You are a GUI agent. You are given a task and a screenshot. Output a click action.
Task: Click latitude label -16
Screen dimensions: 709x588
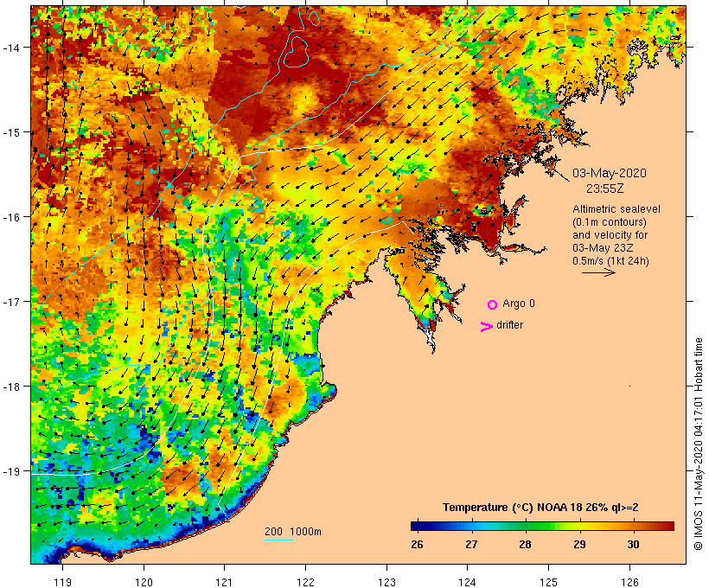[10, 217]
